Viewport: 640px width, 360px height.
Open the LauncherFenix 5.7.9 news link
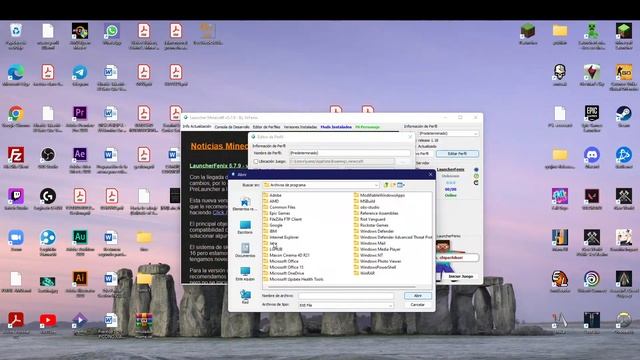218,166
